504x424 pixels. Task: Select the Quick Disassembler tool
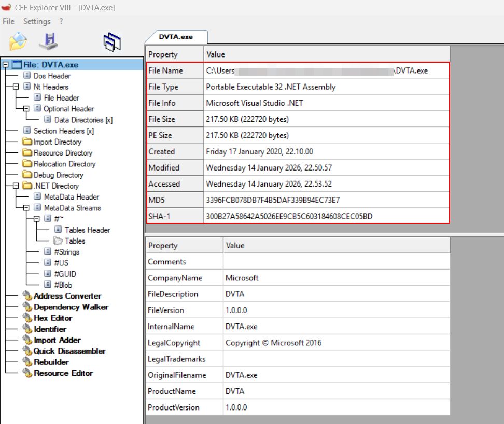point(69,351)
